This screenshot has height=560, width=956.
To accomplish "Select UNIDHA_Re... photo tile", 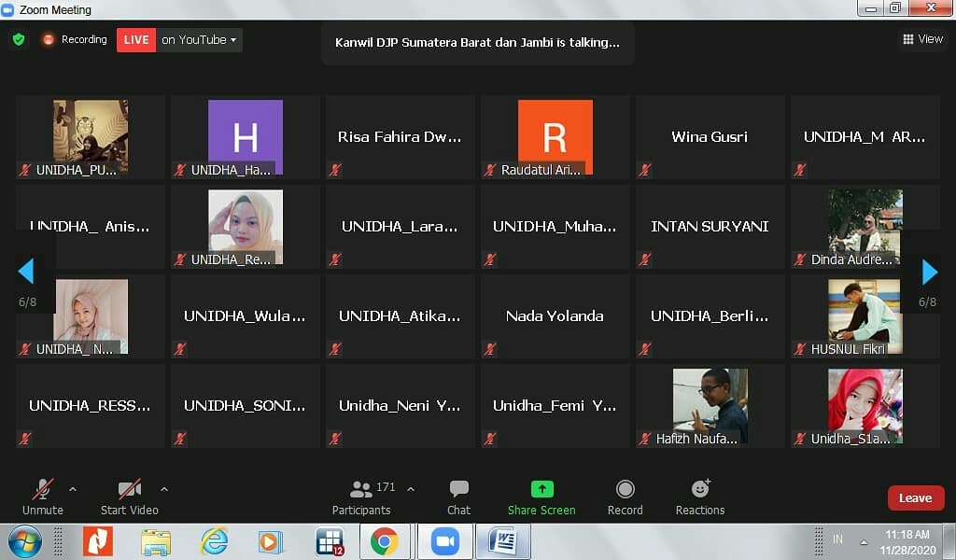I will tap(246, 227).
